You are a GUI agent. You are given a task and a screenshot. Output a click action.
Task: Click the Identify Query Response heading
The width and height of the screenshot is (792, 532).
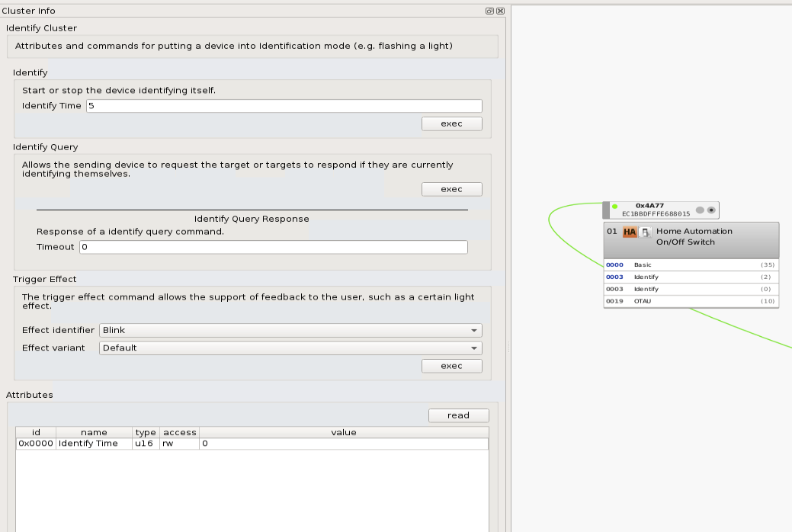252,219
